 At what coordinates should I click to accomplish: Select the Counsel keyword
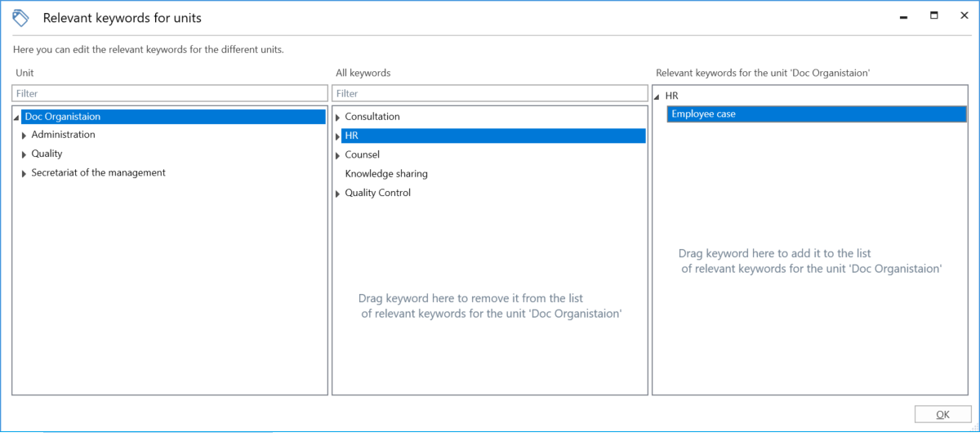(x=362, y=155)
